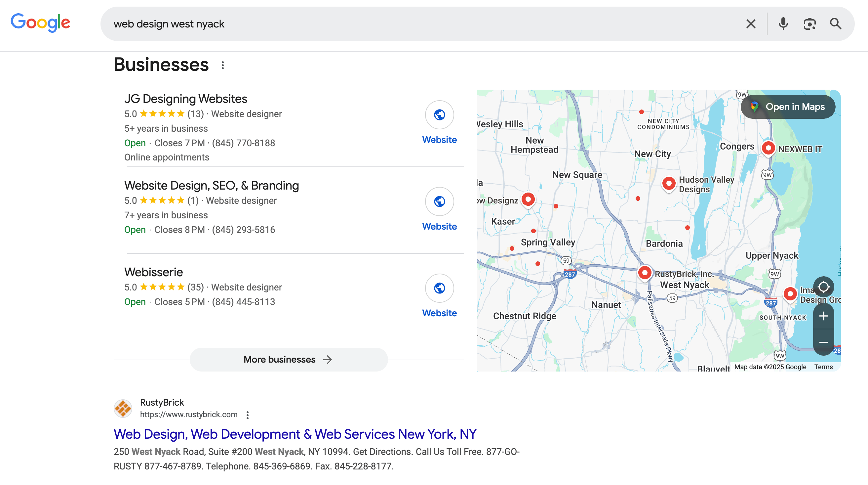Zoom in the map with plus button

point(823,316)
